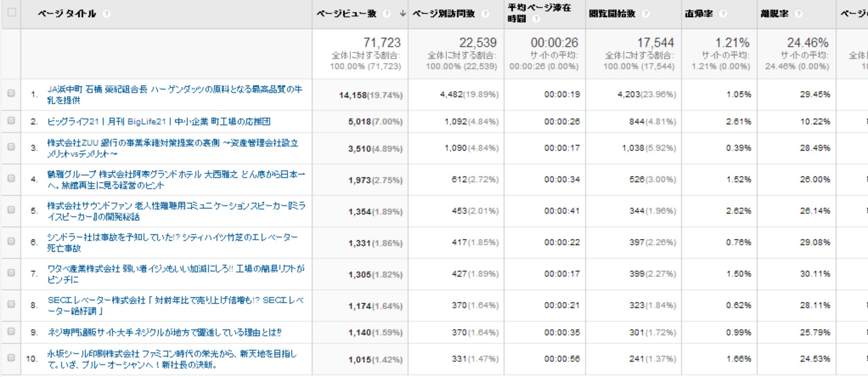Open the JA浜中町 石橋 榮紀組合長 page link

point(176,95)
